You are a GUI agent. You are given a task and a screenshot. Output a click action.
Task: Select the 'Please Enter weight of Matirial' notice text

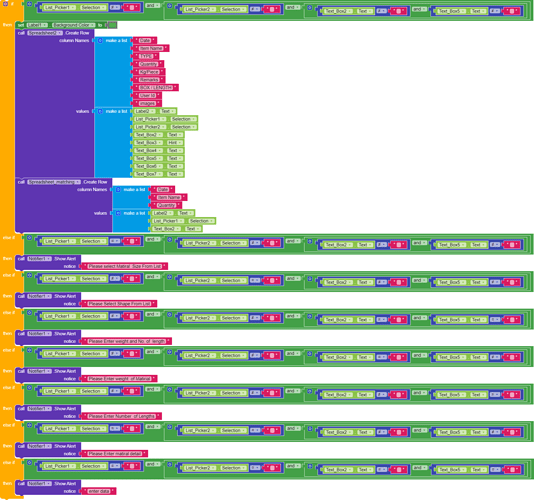[x=119, y=378]
